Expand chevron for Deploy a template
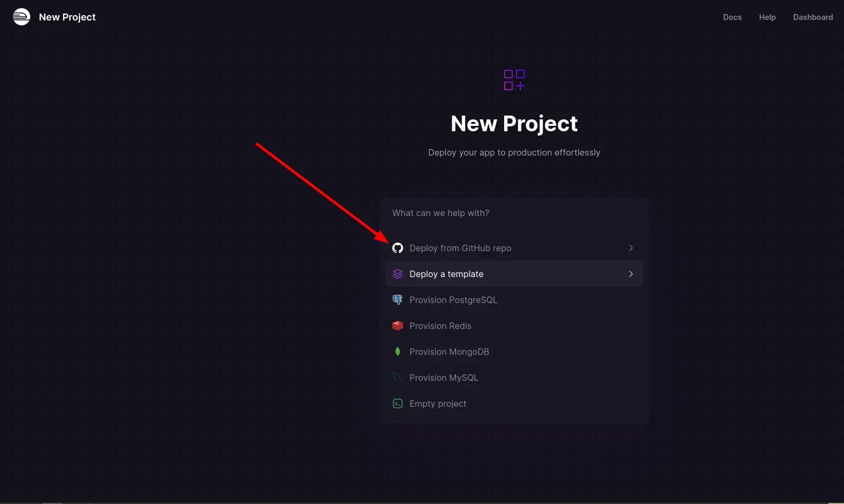Screen dimensions: 844x504 tap(631, 274)
